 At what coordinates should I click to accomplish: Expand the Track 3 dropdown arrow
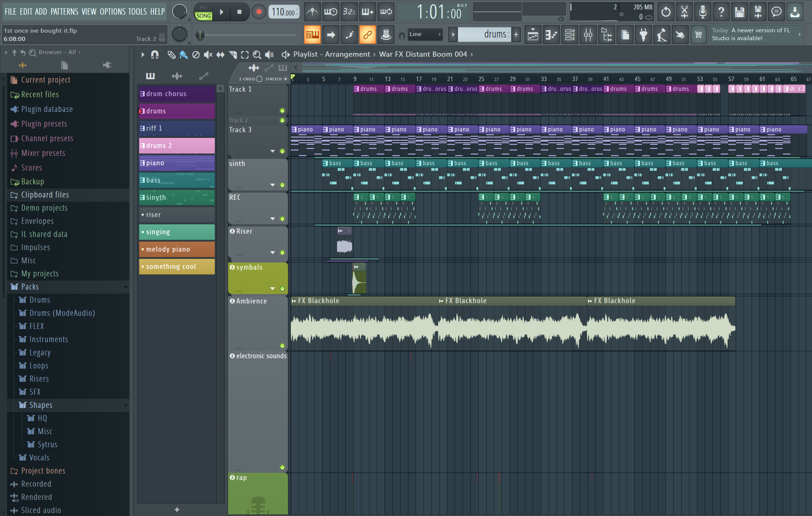point(273,151)
